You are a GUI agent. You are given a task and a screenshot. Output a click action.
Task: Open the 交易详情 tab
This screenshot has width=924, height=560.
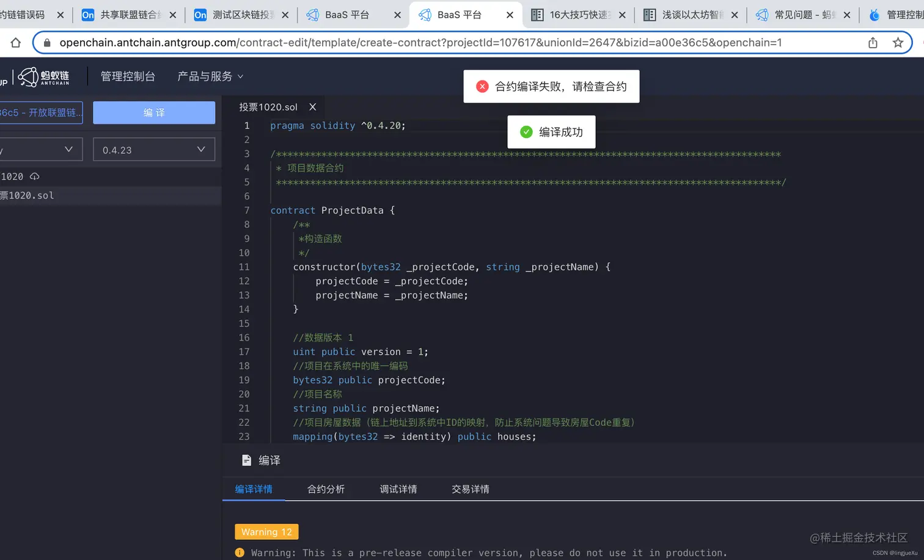click(x=471, y=489)
